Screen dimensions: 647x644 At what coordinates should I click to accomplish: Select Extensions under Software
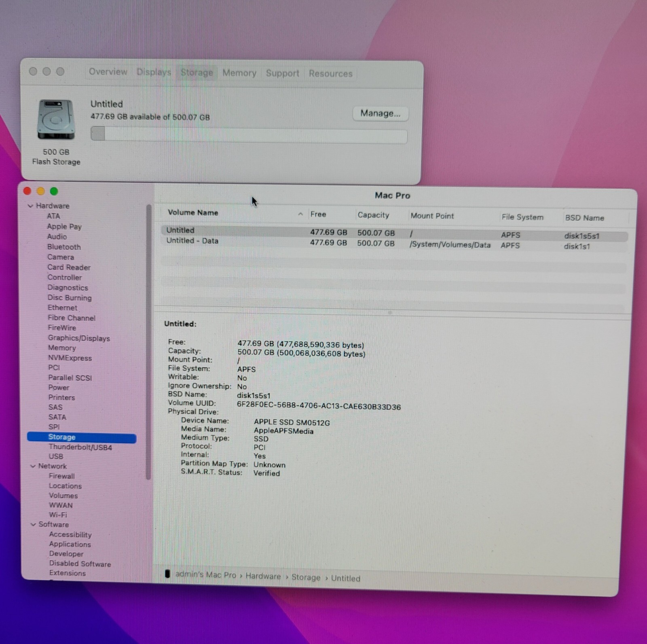point(68,573)
